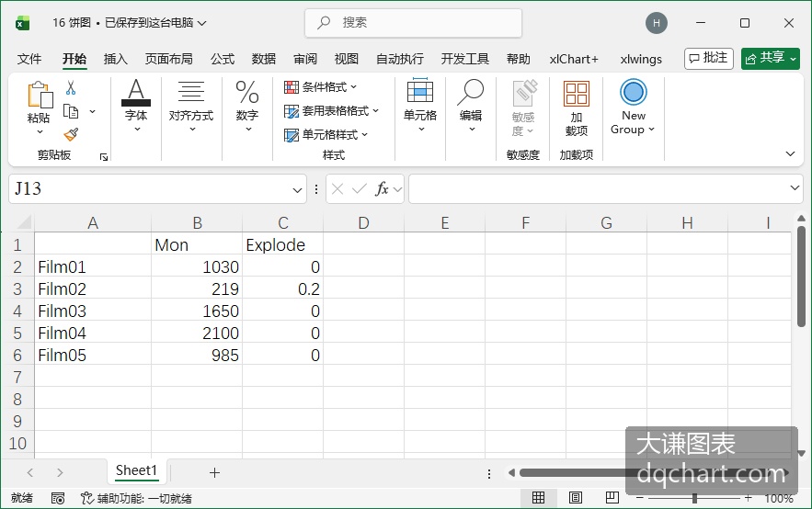Expand the formula bar
The width and height of the screenshot is (812, 509).
click(x=795, y=187)
